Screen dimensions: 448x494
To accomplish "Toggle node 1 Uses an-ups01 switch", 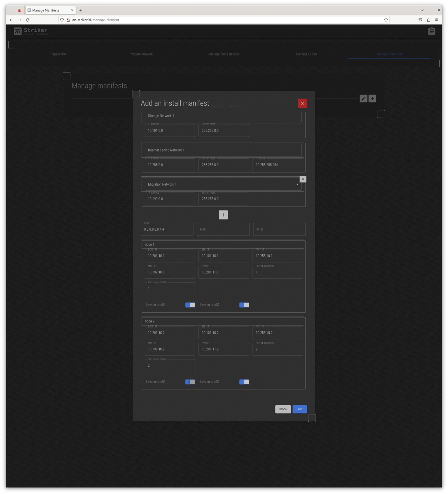I will [190, 305].
